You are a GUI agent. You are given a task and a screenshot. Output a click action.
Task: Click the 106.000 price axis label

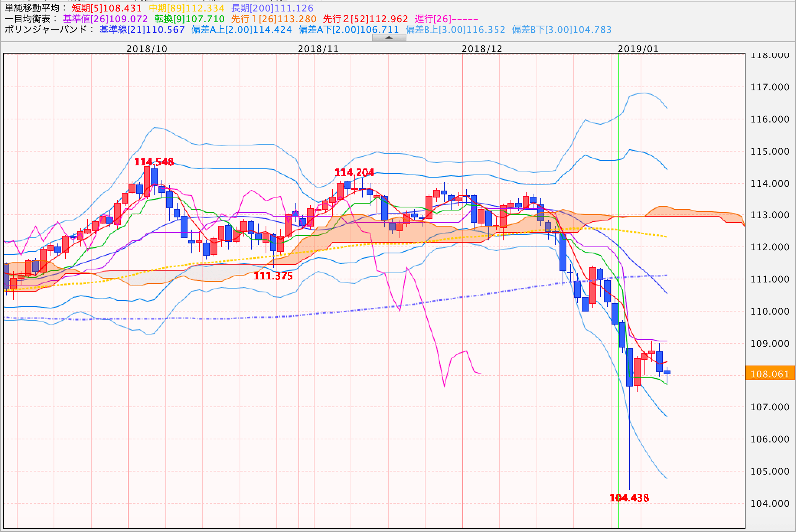tap(770, 439)
